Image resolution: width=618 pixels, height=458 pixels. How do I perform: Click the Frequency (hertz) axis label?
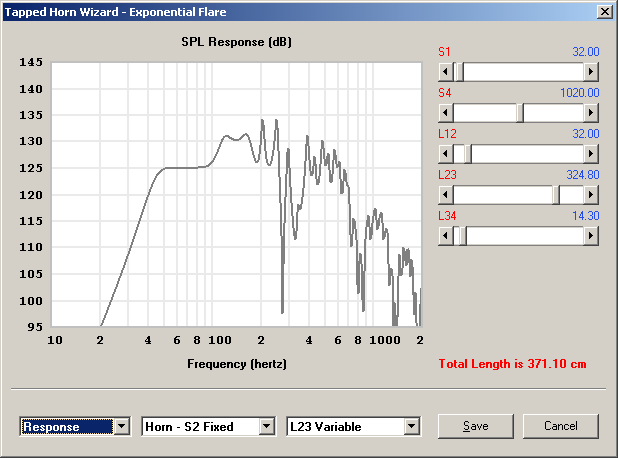[x=237, y=364]
